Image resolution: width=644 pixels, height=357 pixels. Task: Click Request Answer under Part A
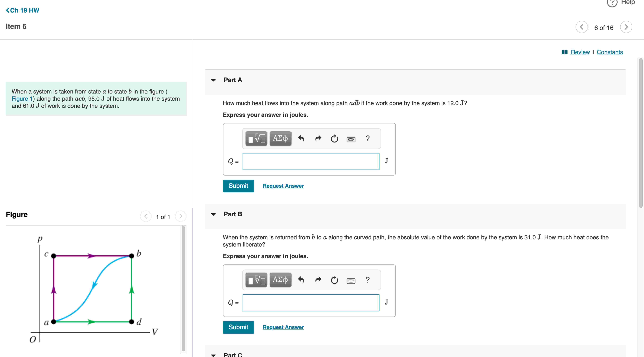(283, 186)
